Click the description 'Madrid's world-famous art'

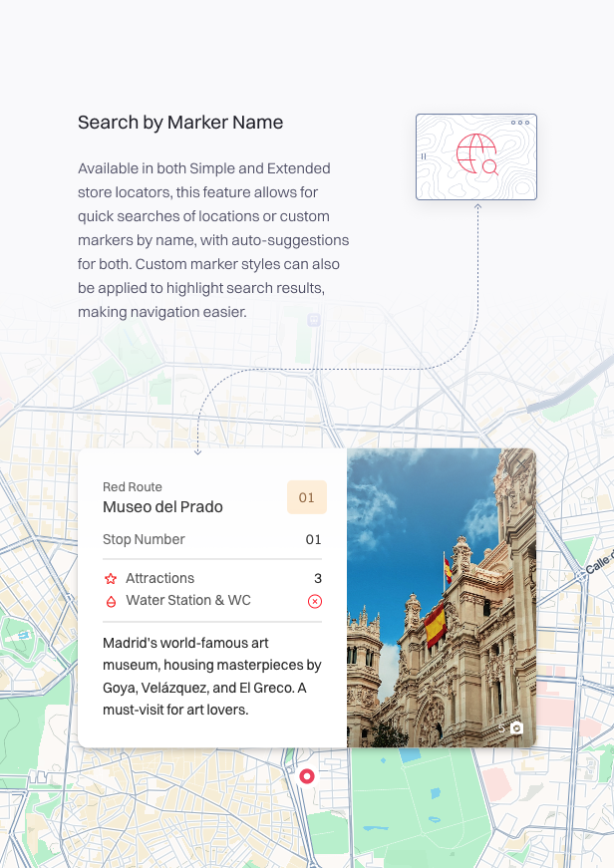click(x=185, y=643)
